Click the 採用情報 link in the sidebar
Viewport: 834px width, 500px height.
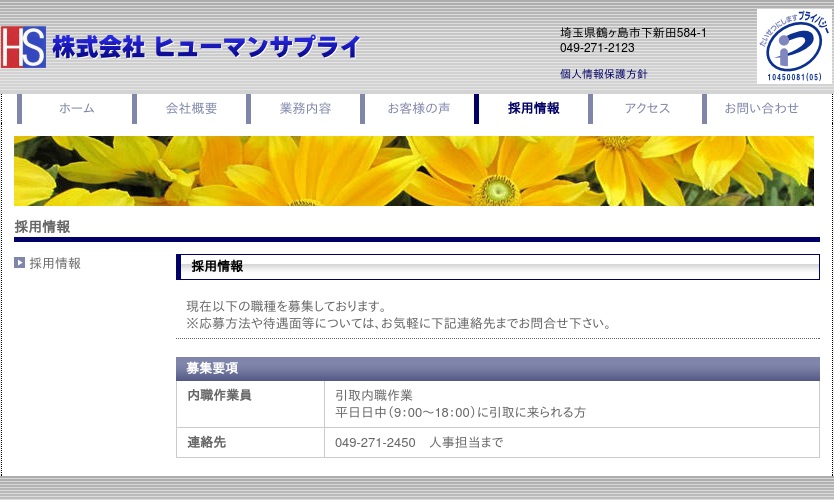[x=55, y=264]
